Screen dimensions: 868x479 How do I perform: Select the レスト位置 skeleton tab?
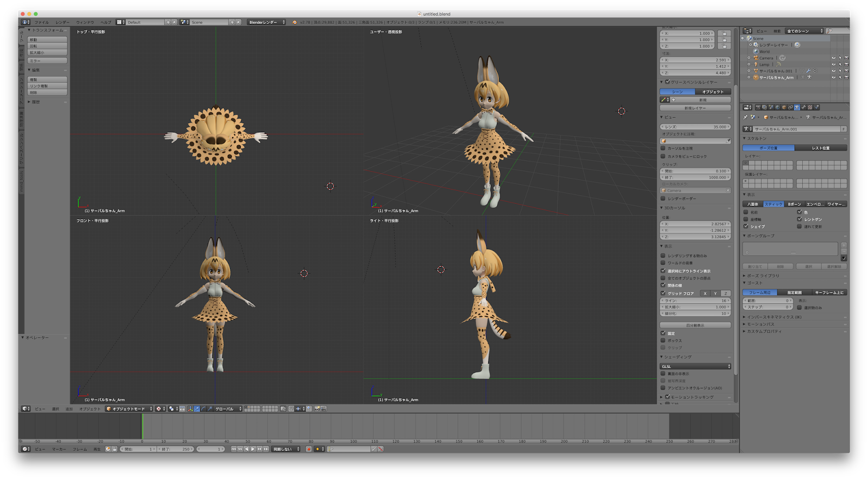point(821,148)
